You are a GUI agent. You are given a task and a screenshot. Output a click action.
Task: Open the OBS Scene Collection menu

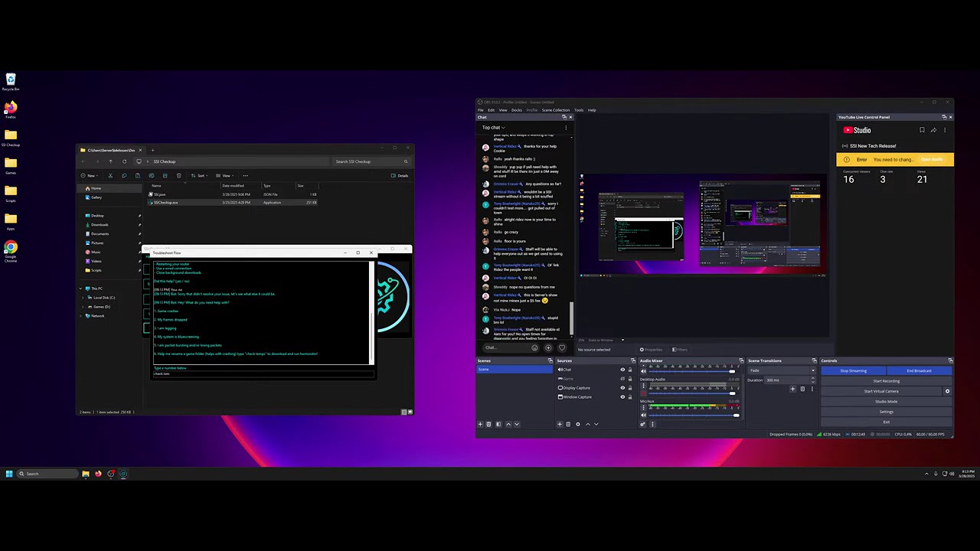(x=556, y=110)
